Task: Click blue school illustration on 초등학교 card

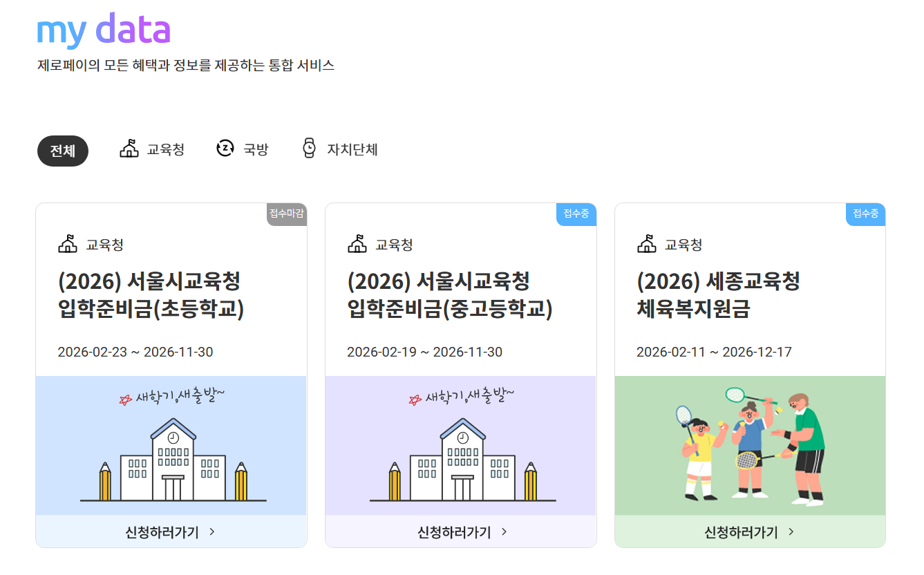Action: pyautogui.click(x=171, y=446)
